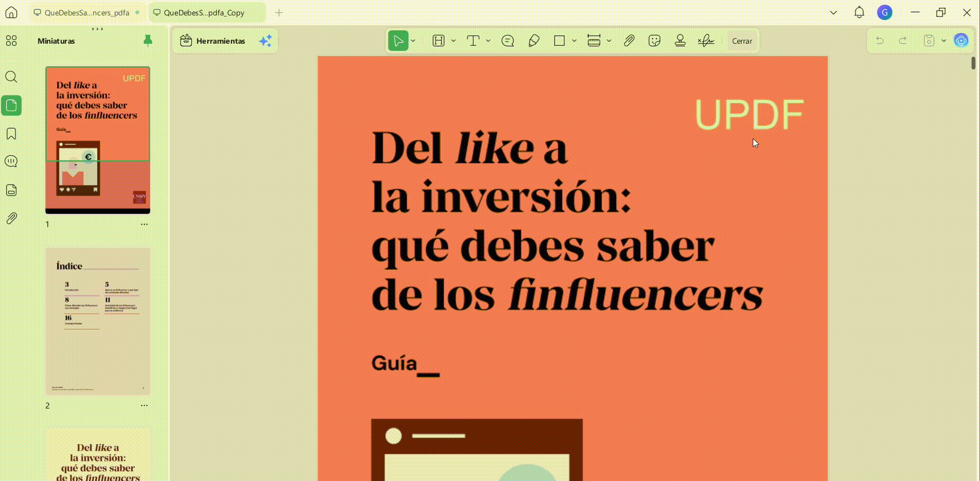Viewport: 980px width, 481px height.
Task: Expand highlight tool options arrow
Action: click(453, 41)
